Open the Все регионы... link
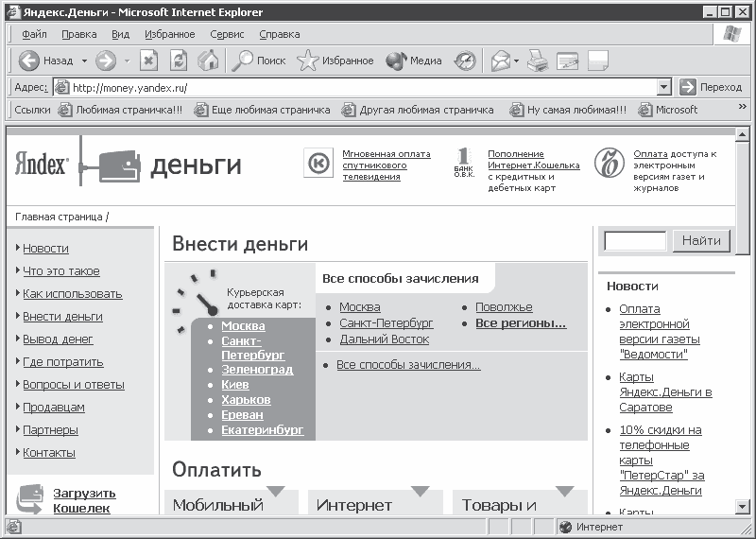The height and width of the screenshot is (539, 756). tap(521, 323)
